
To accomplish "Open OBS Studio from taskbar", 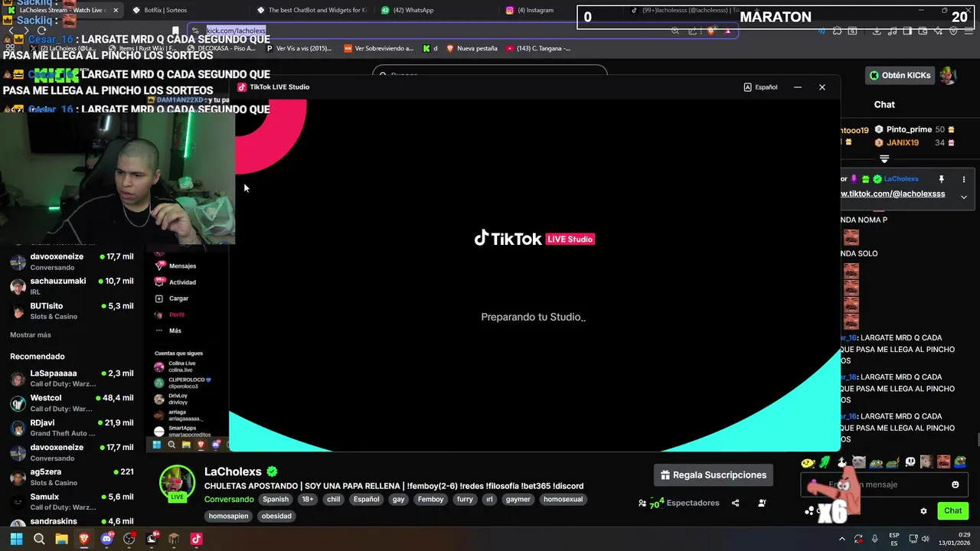I will [129, 539].
